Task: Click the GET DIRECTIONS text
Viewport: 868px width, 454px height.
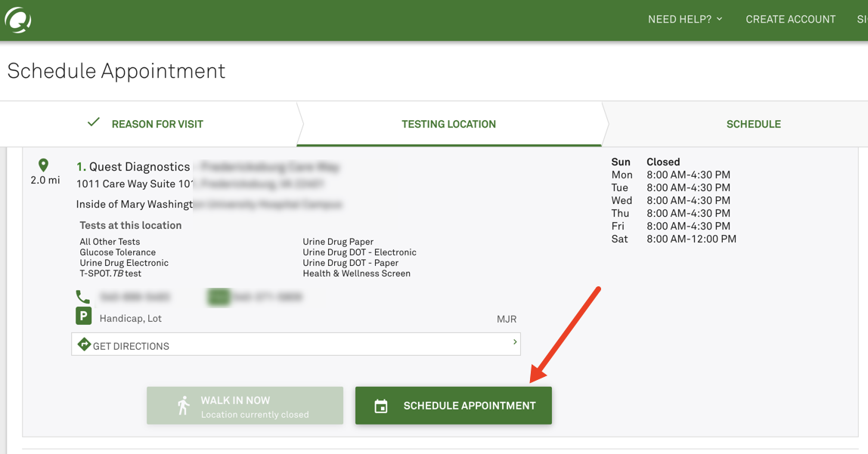Action: 131,346
